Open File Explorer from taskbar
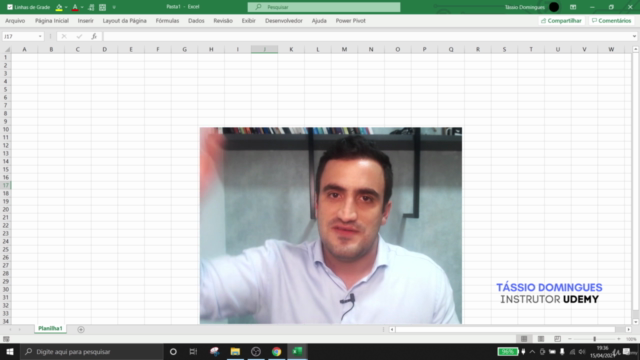This screenshot has height=360, width=640. [x=235, y=351]
